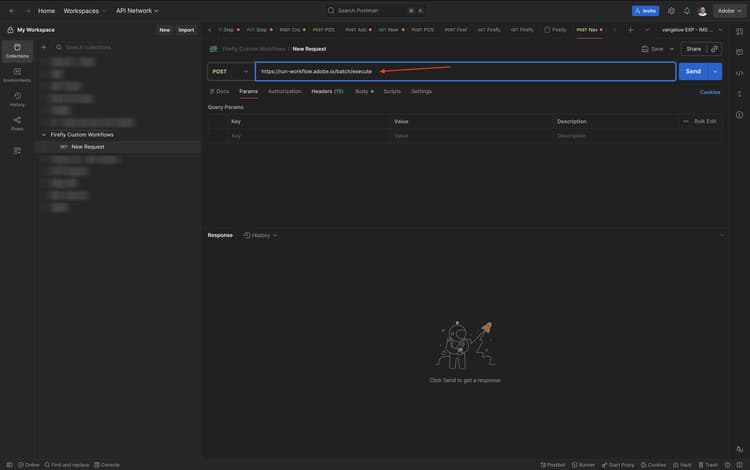Open a new request tab with plus
750x470 pixels.
tap(630, 30)
